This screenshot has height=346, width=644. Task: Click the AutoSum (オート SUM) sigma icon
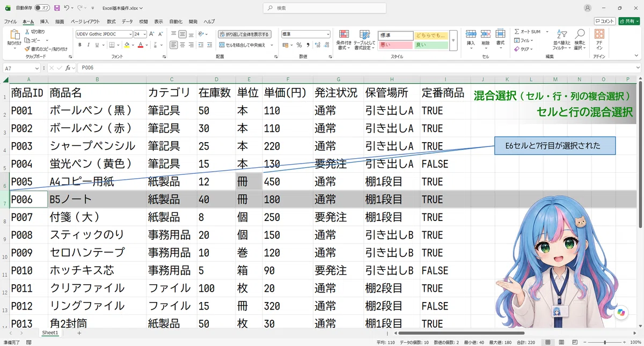tap(517, 32)
